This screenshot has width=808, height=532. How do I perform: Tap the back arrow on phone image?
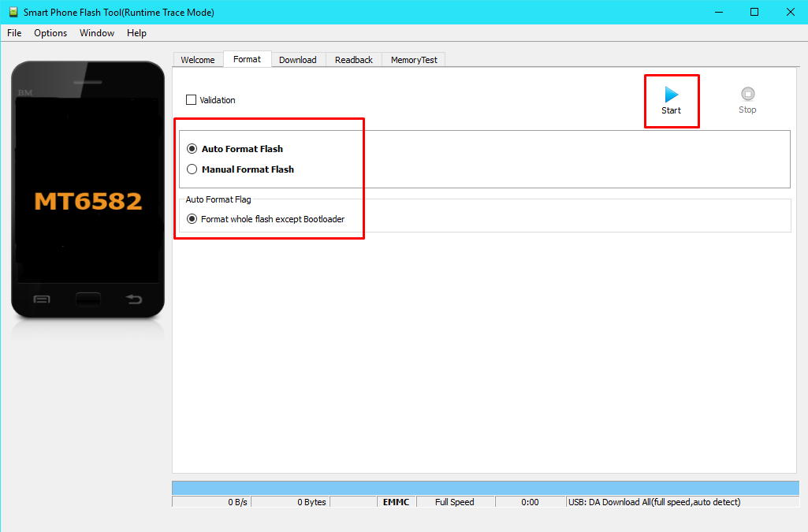[x=134, y=299]
